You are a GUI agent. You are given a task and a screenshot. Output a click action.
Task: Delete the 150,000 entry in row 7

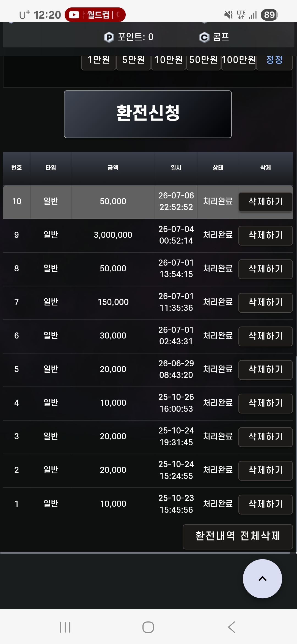(265, 302)
